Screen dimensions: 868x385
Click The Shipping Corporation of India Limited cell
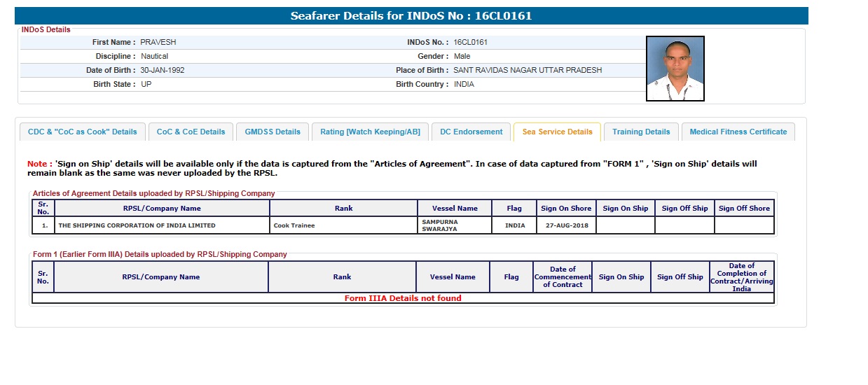[137, 225]
